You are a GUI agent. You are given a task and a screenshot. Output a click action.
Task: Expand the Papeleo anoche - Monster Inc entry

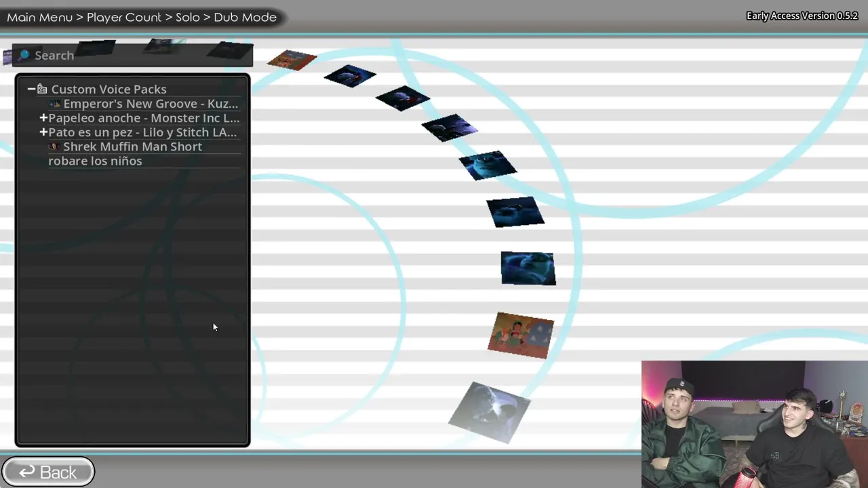pyautogui.click(x=43, y=118)
